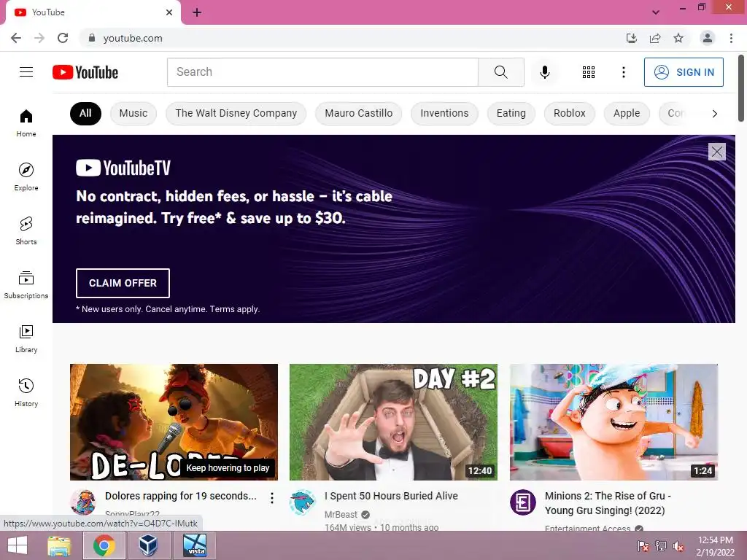This screenshot has width=747, height=560.
Task: Open I Spent 50 Hours Buried Alive title
Action: click(x=391, y=496)
